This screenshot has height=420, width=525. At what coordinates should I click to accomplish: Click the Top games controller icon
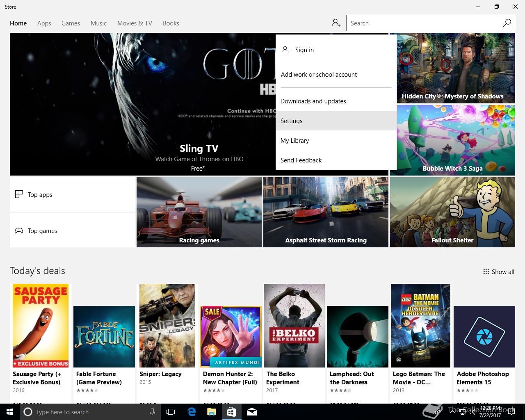coord(19,231)
